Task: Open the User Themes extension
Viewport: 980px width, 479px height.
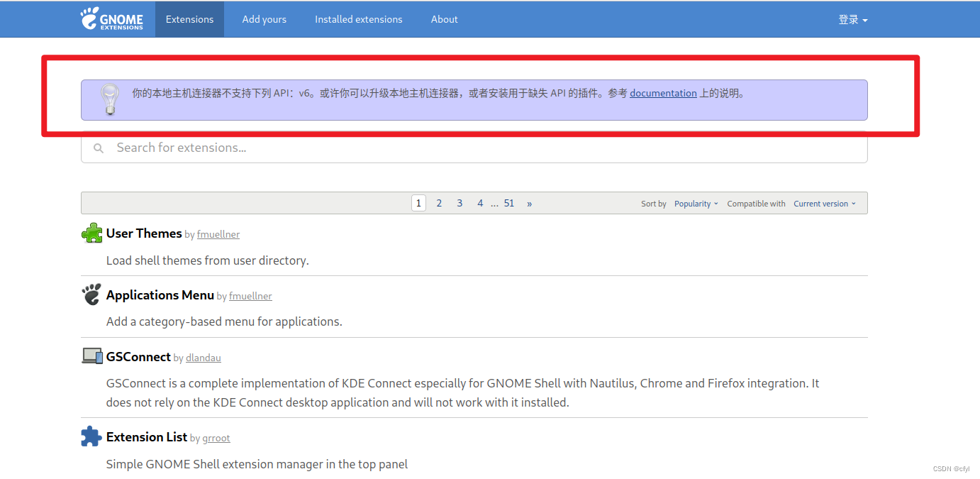Action: [144, 233]
